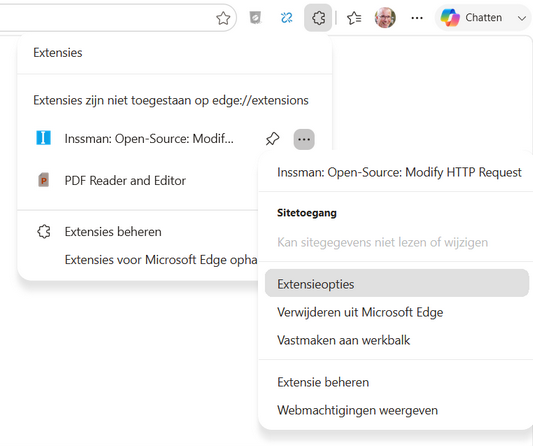The image size is (533, 446).
Task: Click Extensies zijn niet toegestaan message
Action: [x=171, y=100]
